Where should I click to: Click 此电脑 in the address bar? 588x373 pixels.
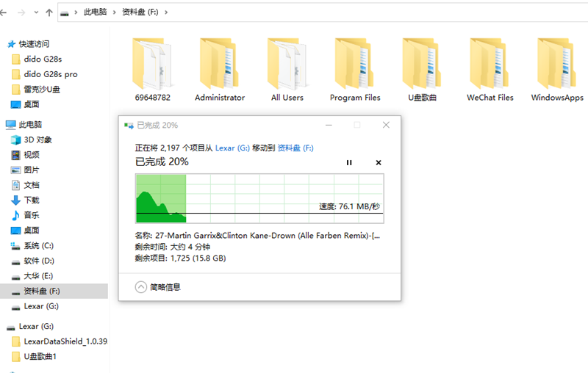93,12
